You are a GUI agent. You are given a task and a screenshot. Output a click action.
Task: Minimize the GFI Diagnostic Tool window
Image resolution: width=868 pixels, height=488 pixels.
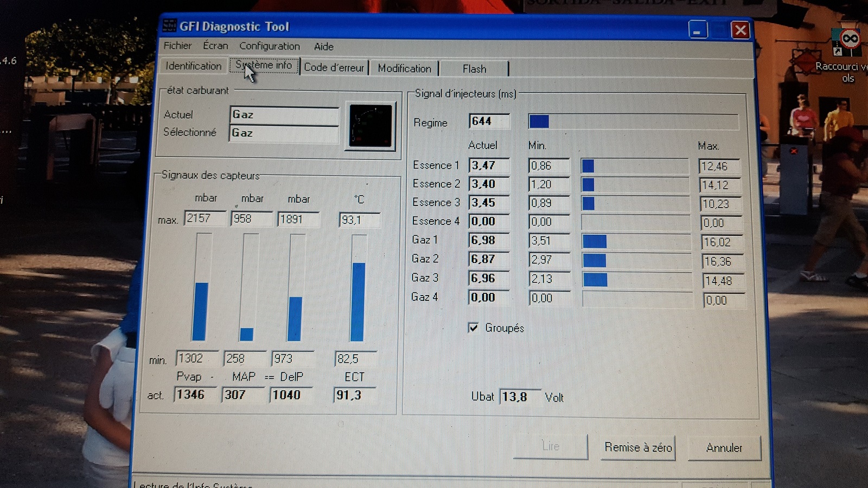point(698,30)
